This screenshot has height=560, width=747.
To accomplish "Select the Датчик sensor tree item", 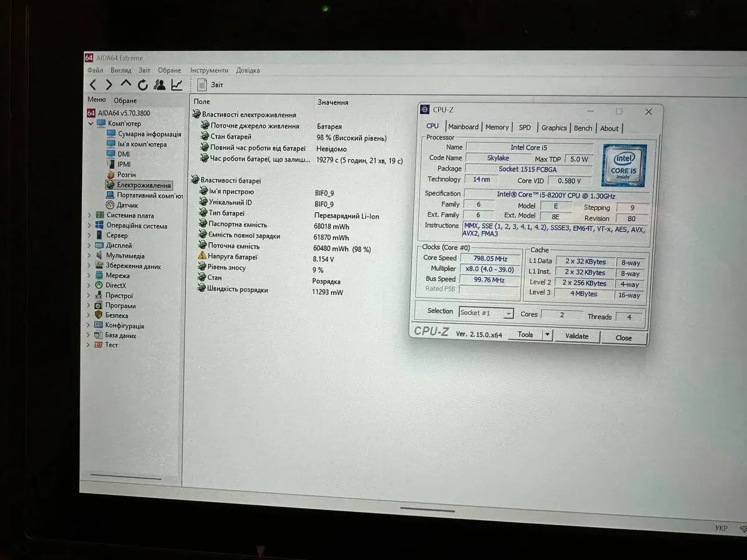I will (x=127, y=205).
